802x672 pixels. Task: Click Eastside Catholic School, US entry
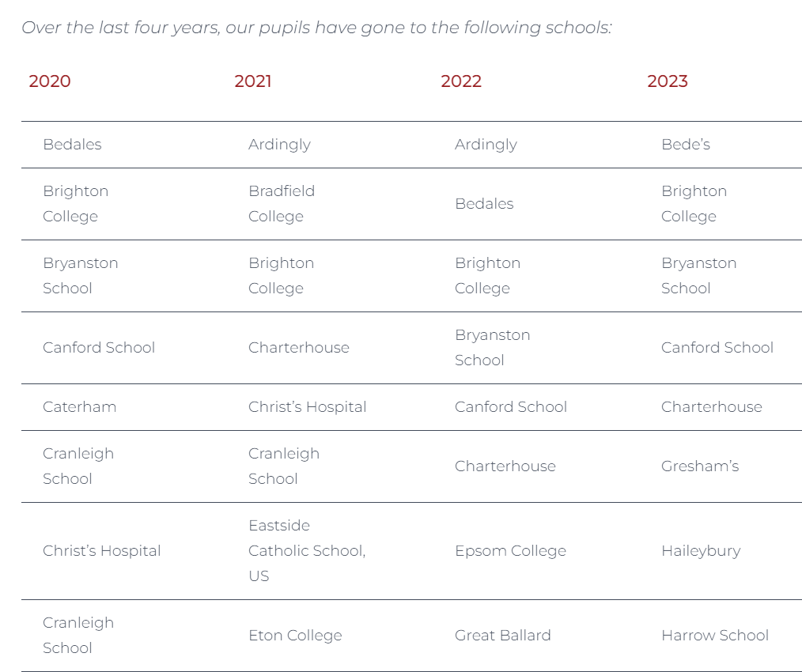[307, 551]
